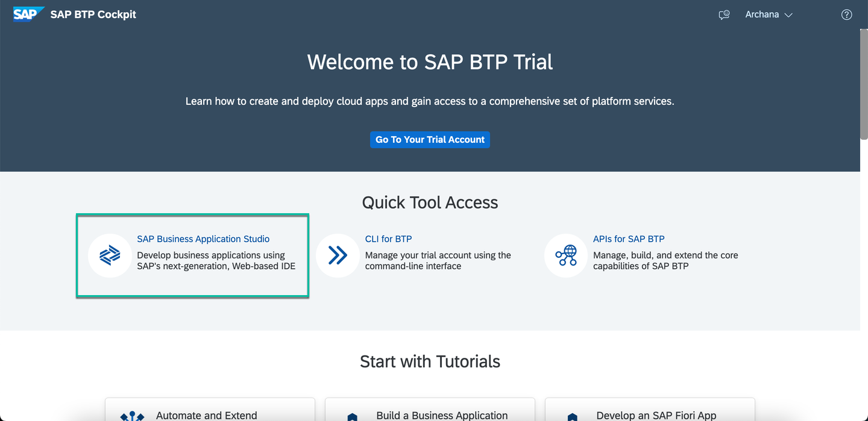Click the SAP BTP Cockpit title
Viewport: 868px width, 421px height.
click(93, 14)
